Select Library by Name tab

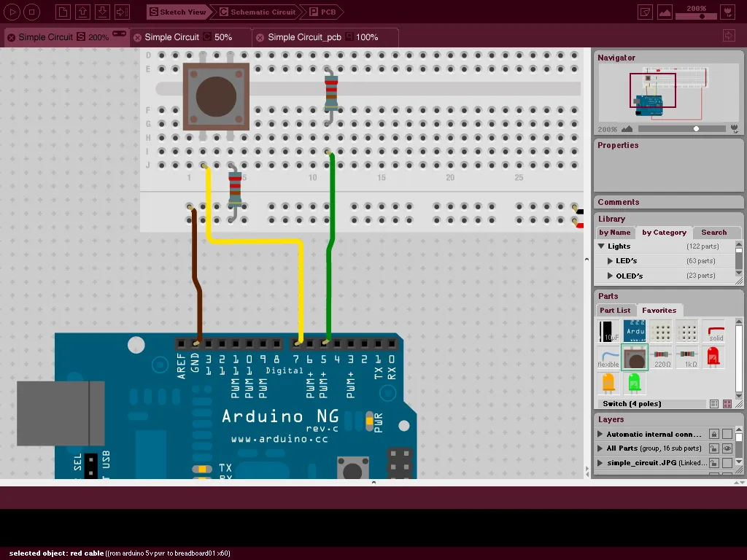click(614, 233)
